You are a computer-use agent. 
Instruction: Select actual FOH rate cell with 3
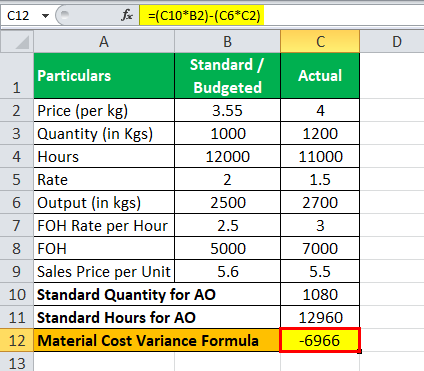(x=320, y=225)
